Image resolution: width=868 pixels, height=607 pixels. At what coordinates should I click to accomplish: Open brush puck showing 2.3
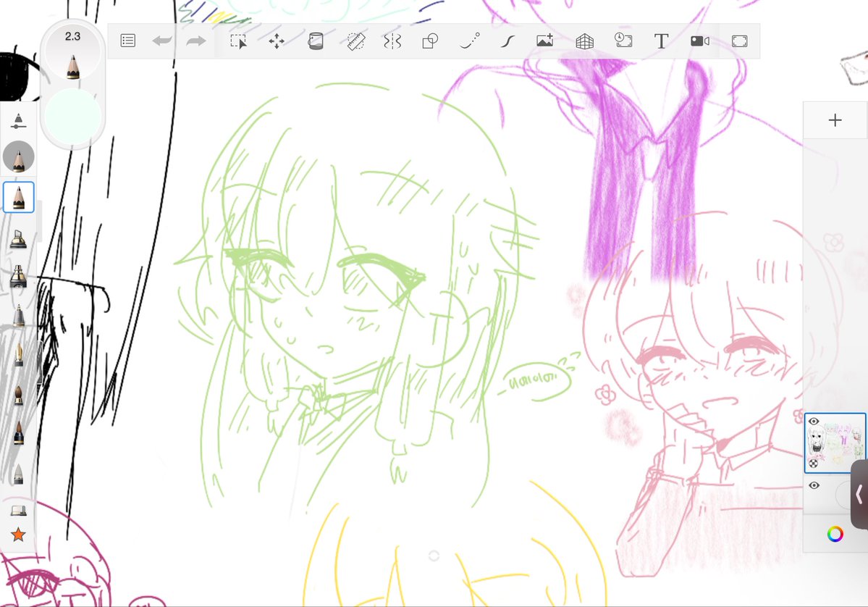pyautogui.click(x=72, y=54)
